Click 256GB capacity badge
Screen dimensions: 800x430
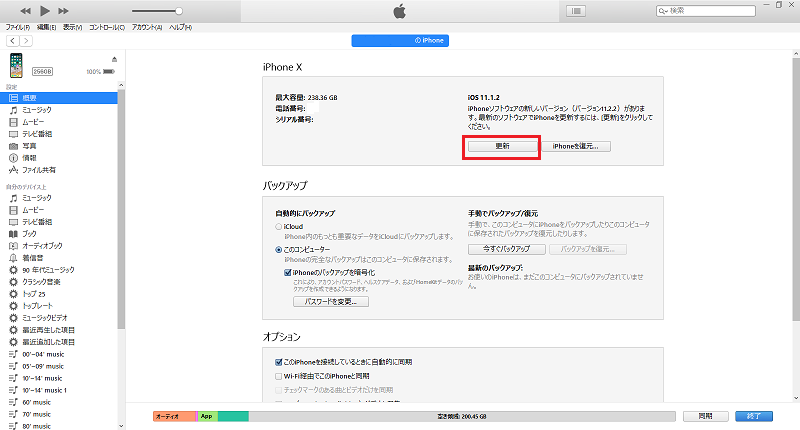[42, 71]
